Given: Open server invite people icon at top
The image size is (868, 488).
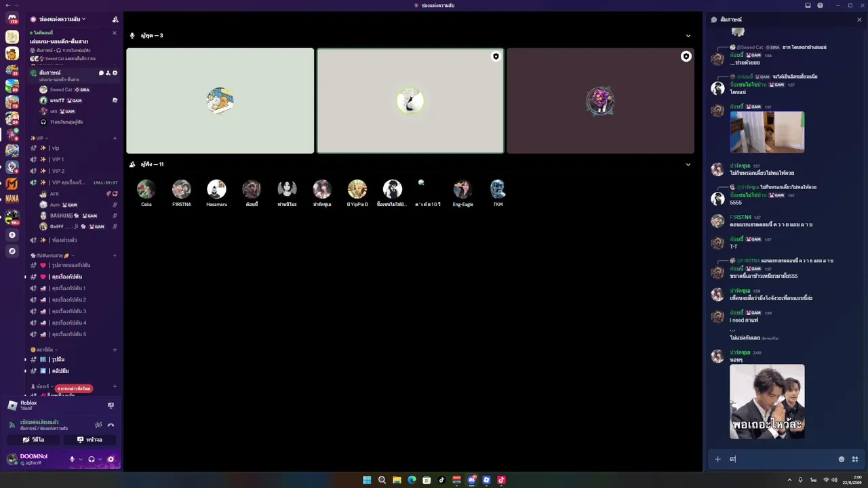Looking at the screenshot, I should 115,19.
